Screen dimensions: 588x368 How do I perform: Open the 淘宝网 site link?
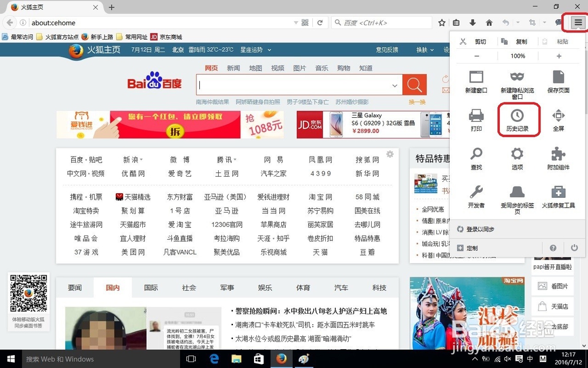point(320,197)
